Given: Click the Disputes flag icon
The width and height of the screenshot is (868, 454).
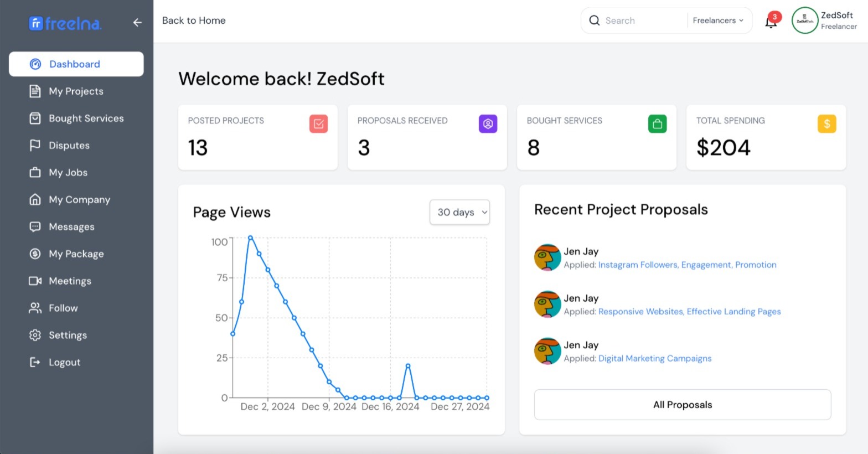Looking at the screenshot, I should pyautogui.click(x=35, y=146).
